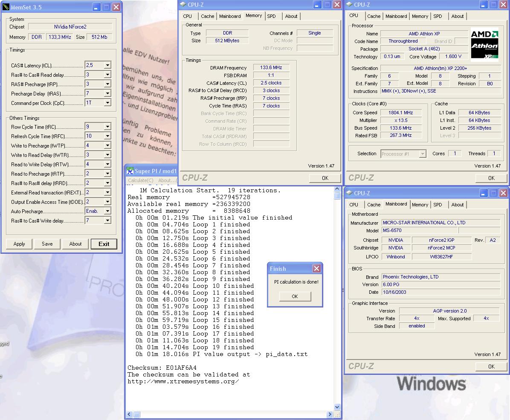The height and width of the screenshot is (420, 510).
Task: Click the xtremesystems.org URL text
Action: click(183, 381)
